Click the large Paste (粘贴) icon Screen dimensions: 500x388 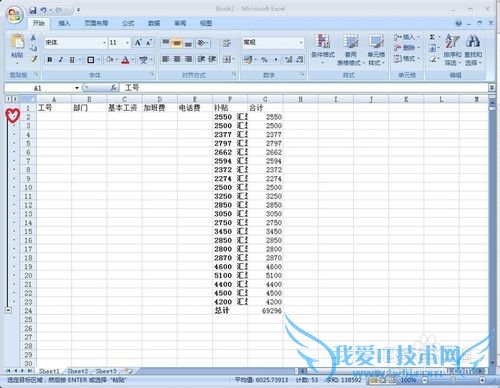[17, 42]
